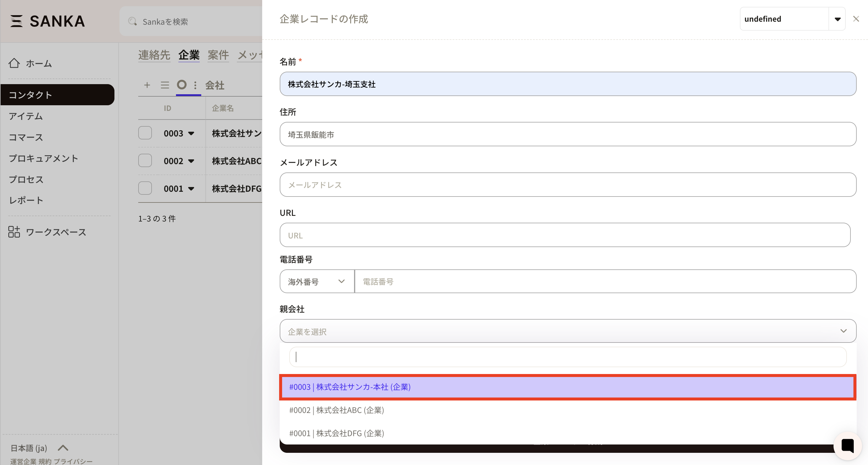Open Workspace via the grid icon
Image resolution: width=868 pixels, height=465 pixels.
[x=14, y=232]
